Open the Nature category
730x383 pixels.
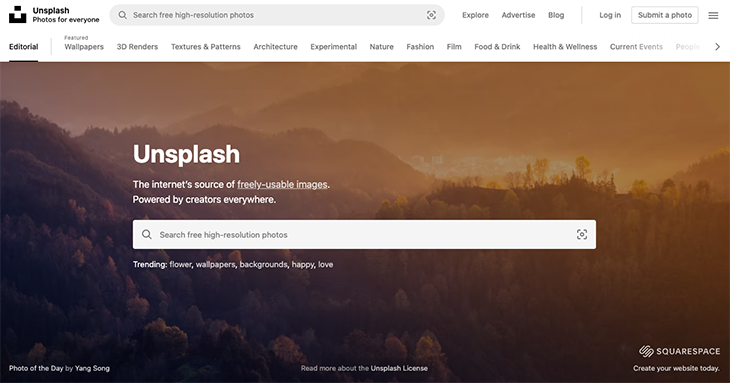pos(381,47)
